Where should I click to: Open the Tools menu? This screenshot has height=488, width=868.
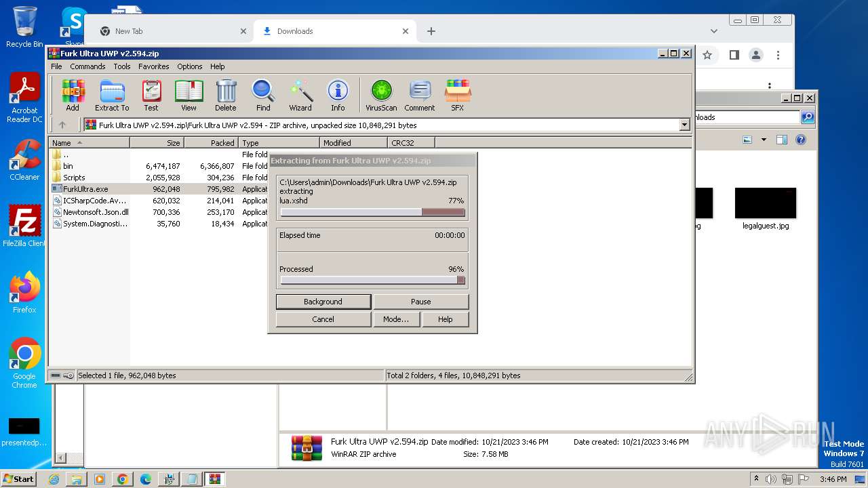click(122, 66)
